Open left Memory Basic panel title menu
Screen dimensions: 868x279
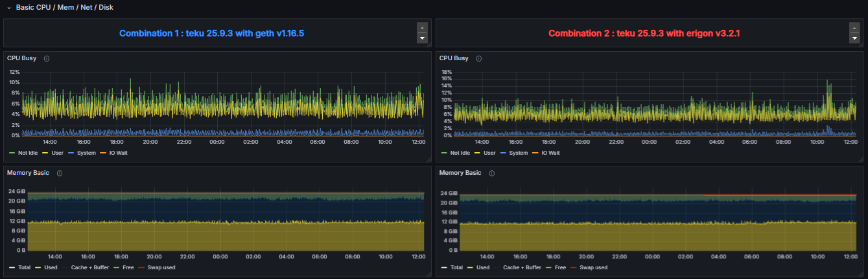click(x=28, y=173)
